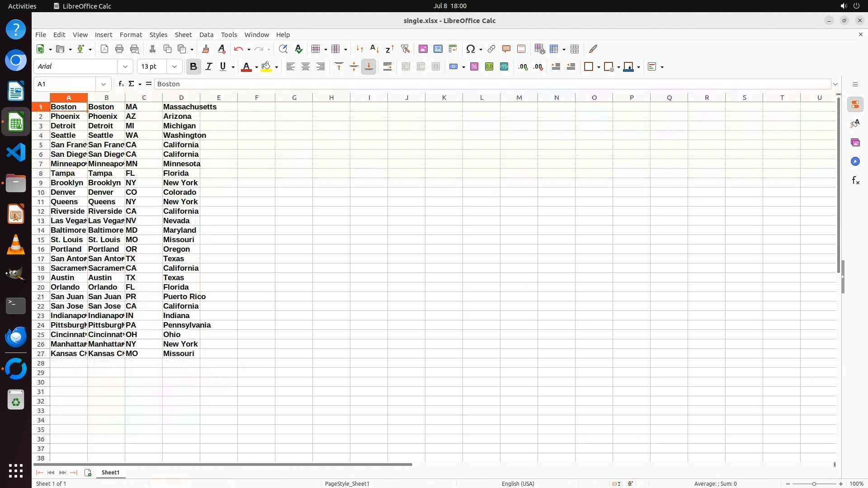The width and height of the screenshot is (868, 488).
Task: Click the zoom slider in status bar
Action: point(814,484)
